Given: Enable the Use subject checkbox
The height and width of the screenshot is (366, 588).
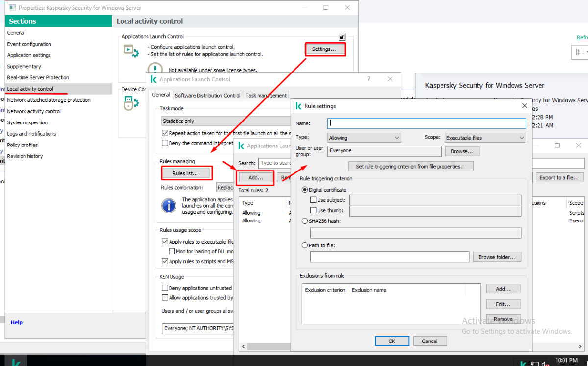Looking at the screenshot, I should (313, 200).
